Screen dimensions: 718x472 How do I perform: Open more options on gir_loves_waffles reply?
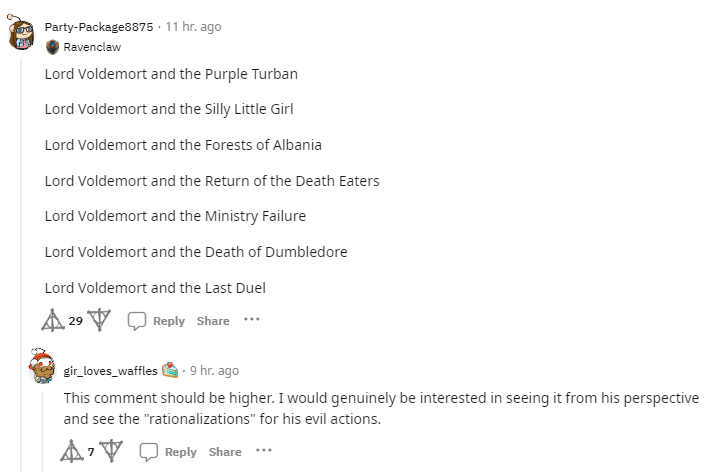tap(263, 452)
